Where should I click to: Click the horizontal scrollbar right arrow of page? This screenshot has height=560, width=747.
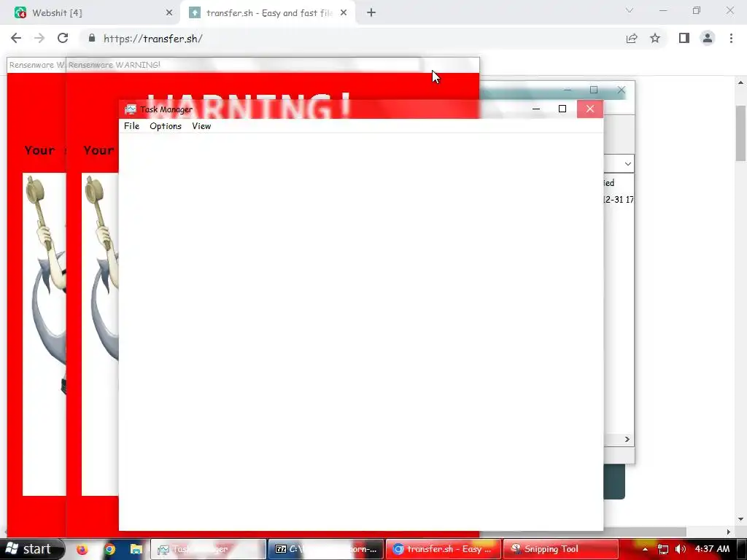point(729,532)
